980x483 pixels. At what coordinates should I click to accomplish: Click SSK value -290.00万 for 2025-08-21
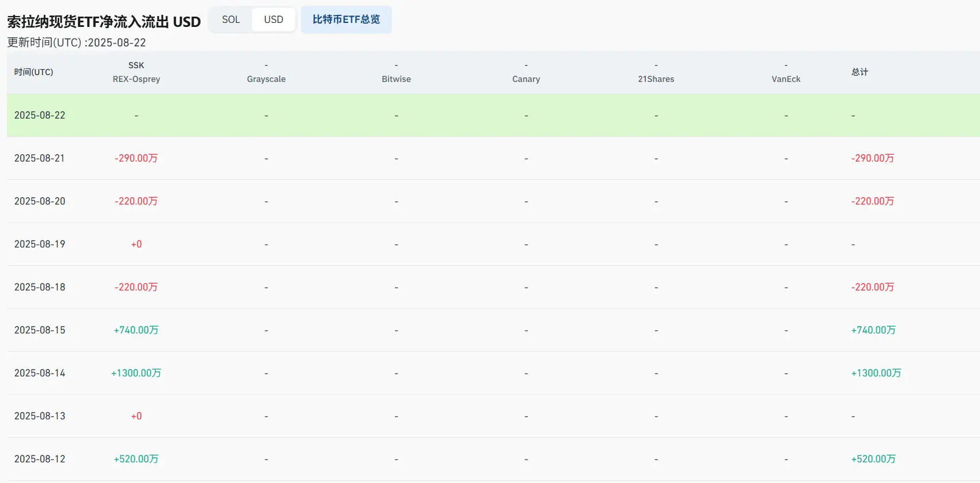(x=136, y=158)
